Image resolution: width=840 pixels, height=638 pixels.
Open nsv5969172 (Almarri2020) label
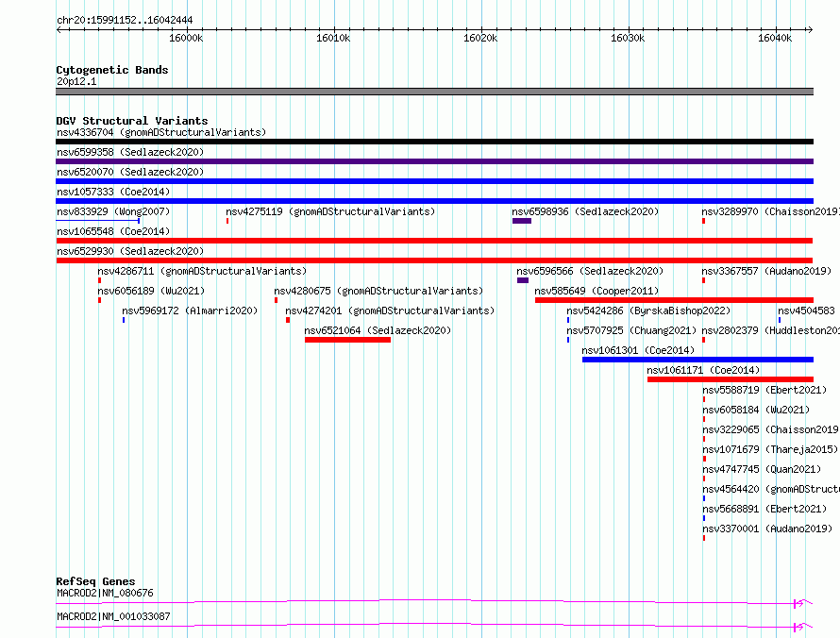[x=190, y=311]
